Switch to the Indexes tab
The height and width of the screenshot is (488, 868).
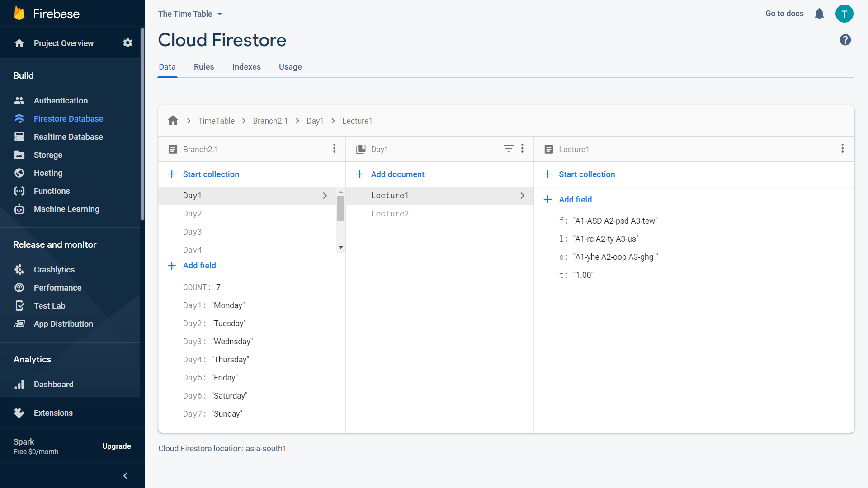coord(246,67)
